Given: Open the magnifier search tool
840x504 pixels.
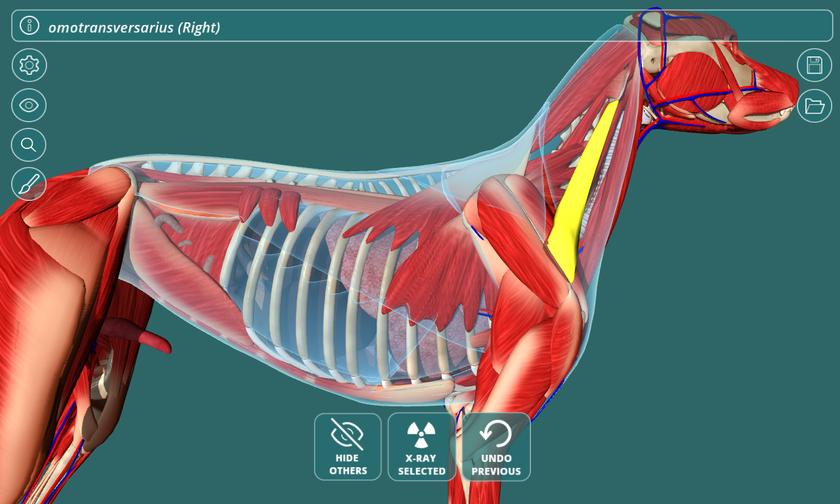Looking at the screenshot, I should click(29, 145).
